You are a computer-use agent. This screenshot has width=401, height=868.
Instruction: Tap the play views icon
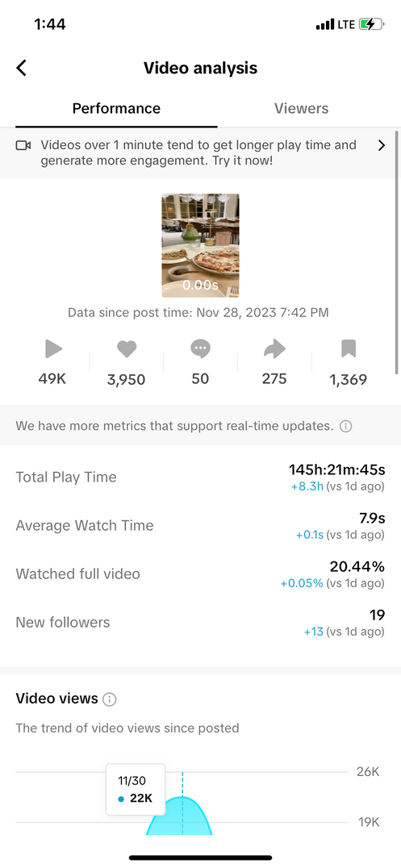click(53, 348)
